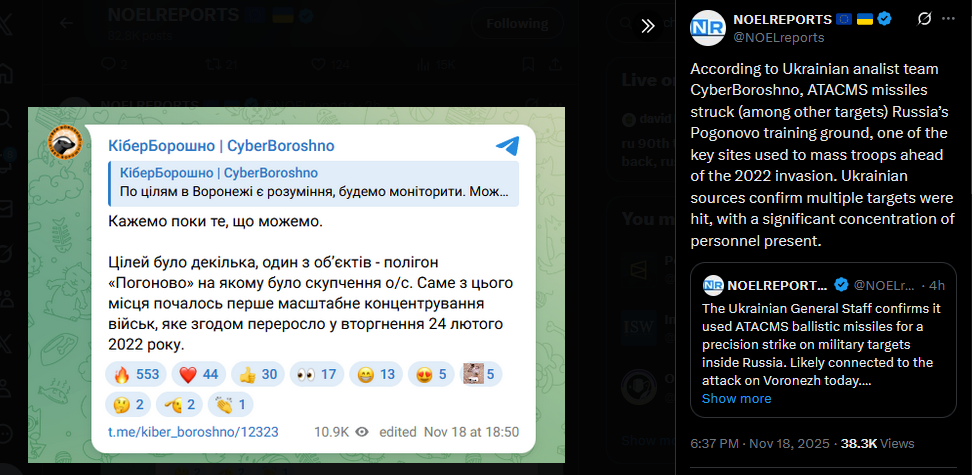Click the CyberBoroshno badger avatar in the image

[65, 142]
